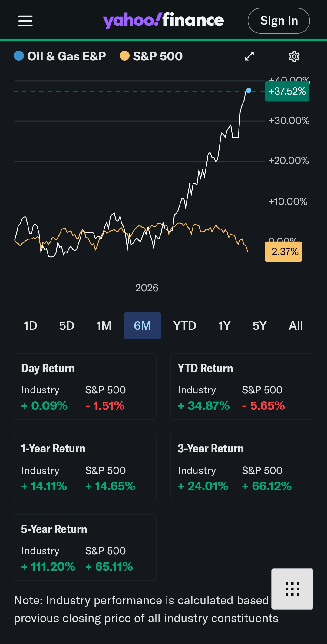Image resolution: width=327 pixels, height=644 pixels.
Task: Open the floating grid keypad button
Action: click(292, 589)
